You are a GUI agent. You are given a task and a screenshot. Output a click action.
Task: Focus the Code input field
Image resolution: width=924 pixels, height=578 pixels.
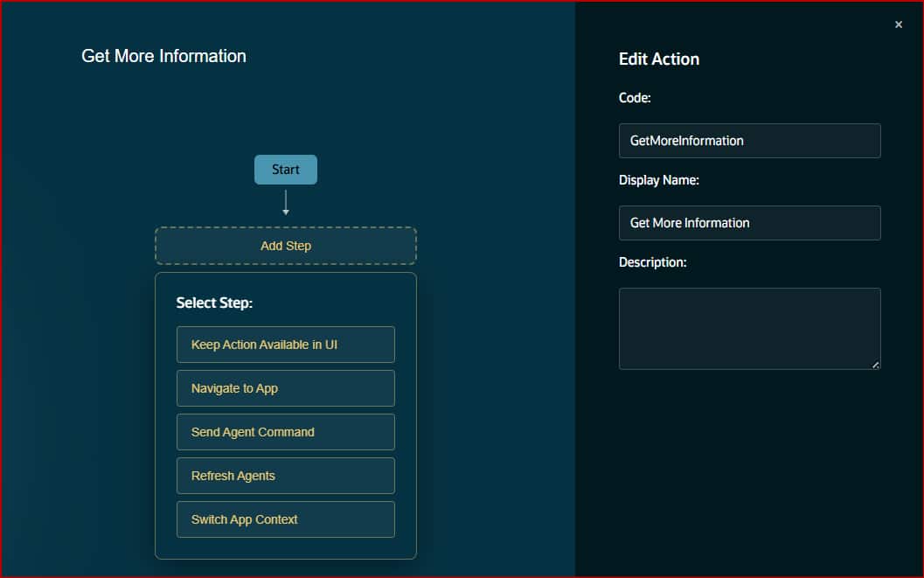(x=749, y=141)
